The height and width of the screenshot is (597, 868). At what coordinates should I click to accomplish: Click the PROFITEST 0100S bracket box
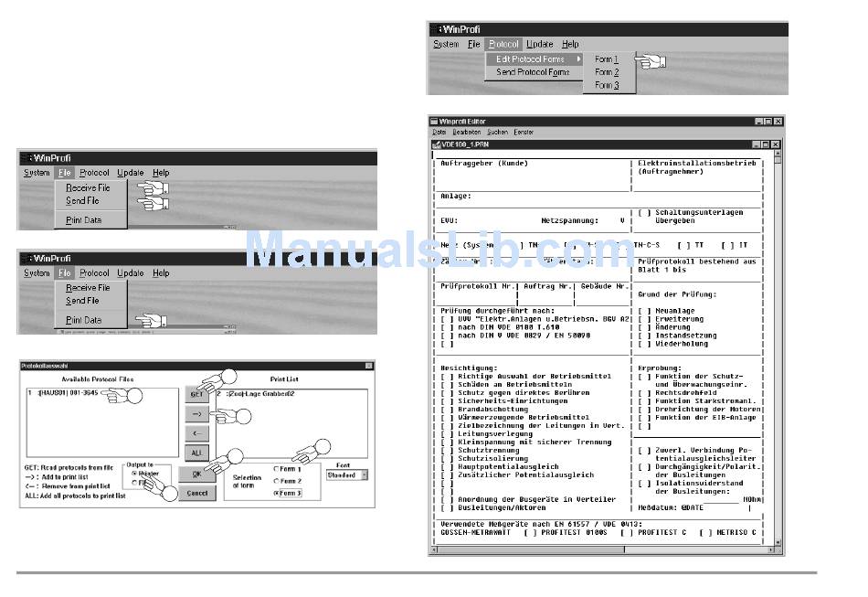(x=530, y=533)
